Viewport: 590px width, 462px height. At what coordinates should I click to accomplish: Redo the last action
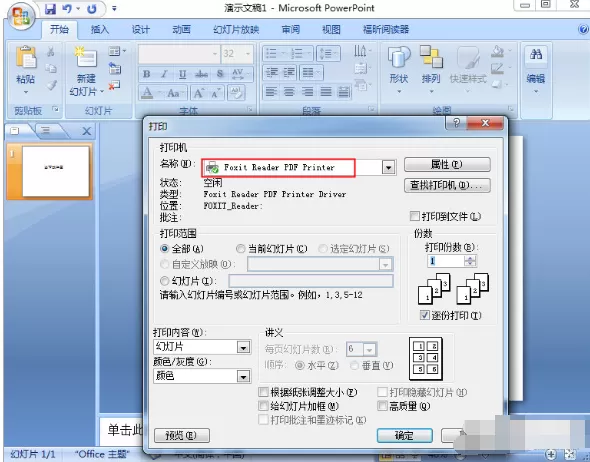(91, 9)
